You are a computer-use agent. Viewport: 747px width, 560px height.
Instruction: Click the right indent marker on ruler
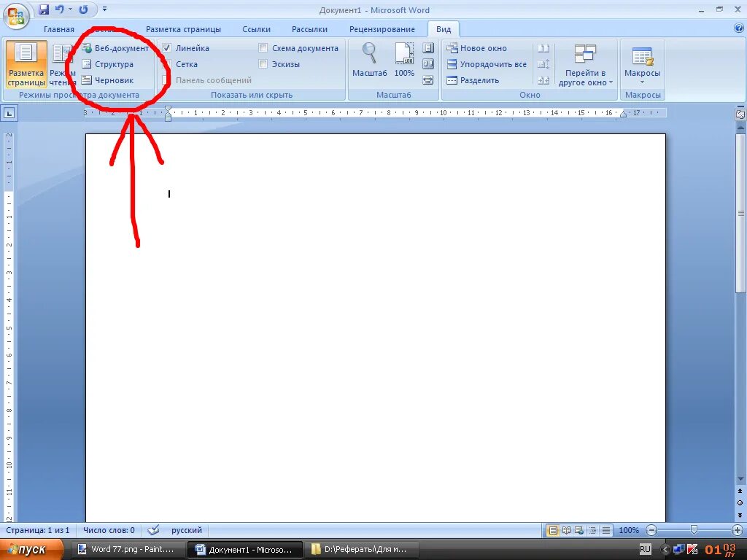pyautogui.click(x=623, y=114)
